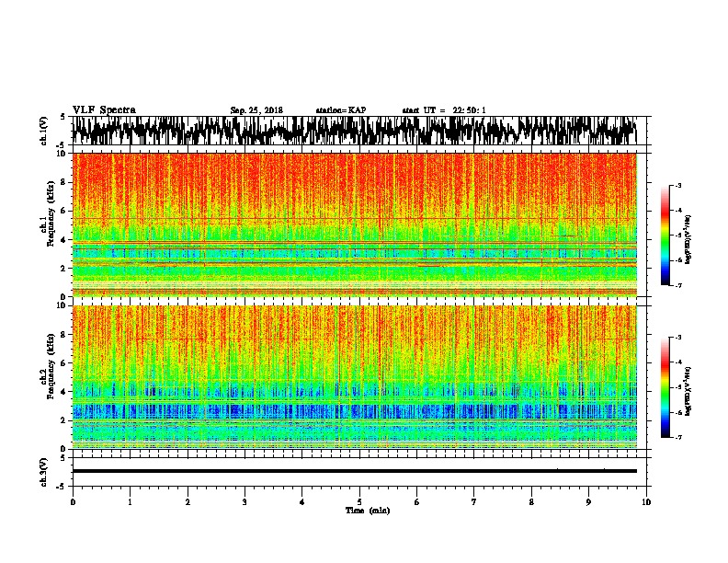Click the "station=KAP" label
This screenshot has height=563, width=728.
click(341, 110)
